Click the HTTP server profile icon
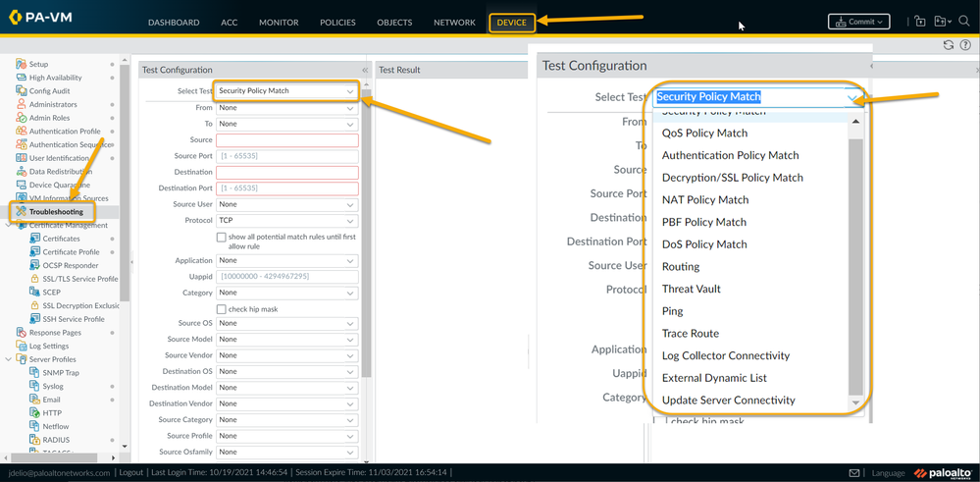980x482 pixels. (x=35, y=413)
